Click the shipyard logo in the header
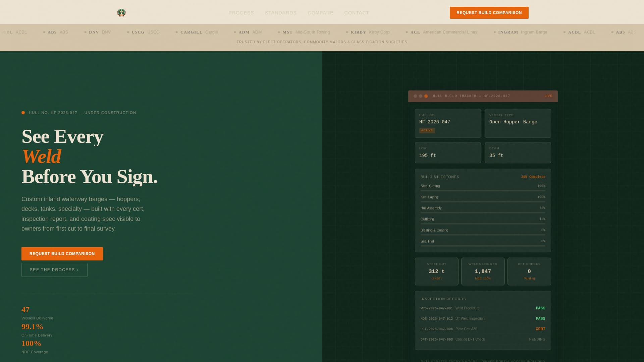The width and height of the screenshot is (644, 362). click(x=121, y=13)
